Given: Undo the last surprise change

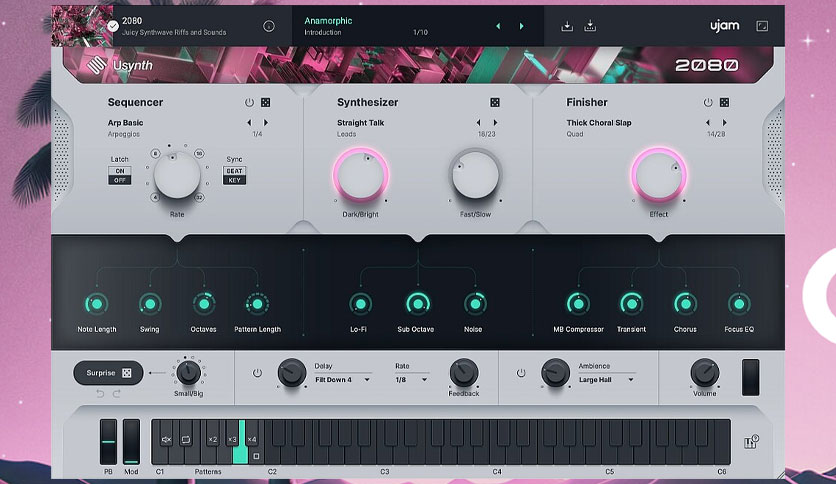Looking at the screenshot, I should pos(100,393).
